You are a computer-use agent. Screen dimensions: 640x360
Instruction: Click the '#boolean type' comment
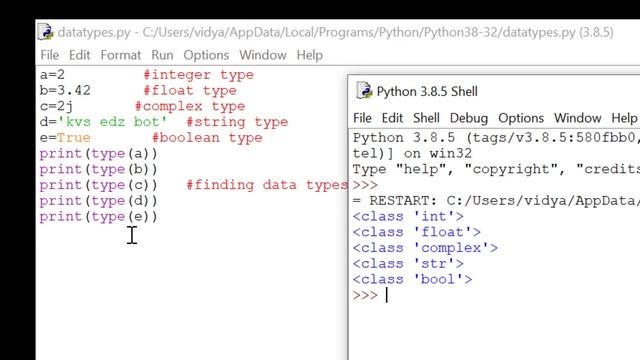(x=207, y=138)
